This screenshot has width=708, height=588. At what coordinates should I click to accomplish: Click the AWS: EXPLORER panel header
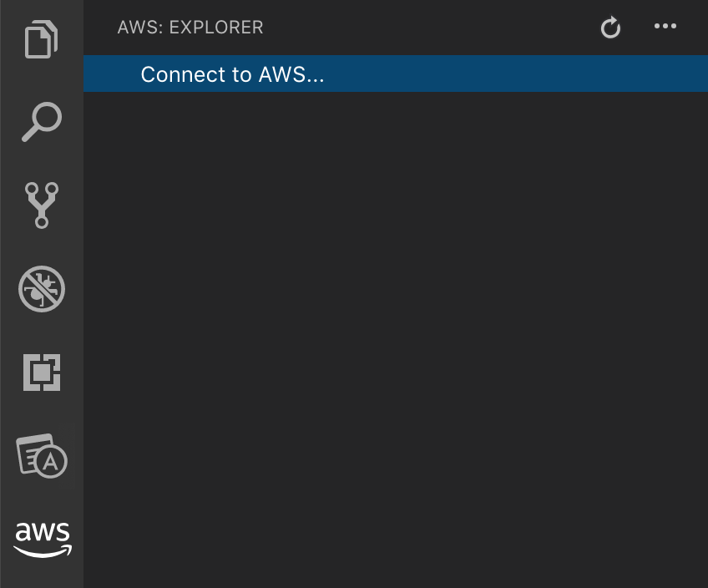click(190, 28)
